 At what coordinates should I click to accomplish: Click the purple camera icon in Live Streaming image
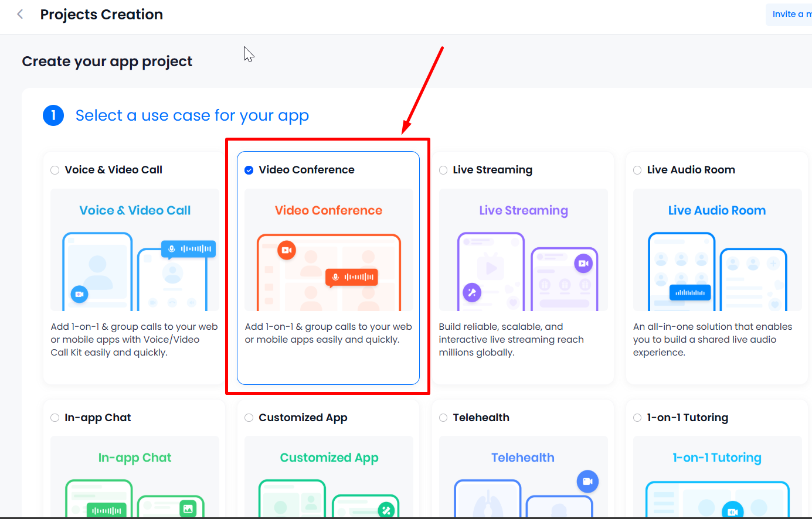[x=583, y=264]
